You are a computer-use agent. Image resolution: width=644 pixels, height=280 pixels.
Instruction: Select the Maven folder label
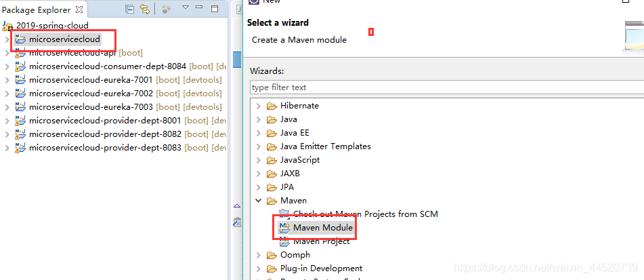pyautogui.click(x=294, y=201)
